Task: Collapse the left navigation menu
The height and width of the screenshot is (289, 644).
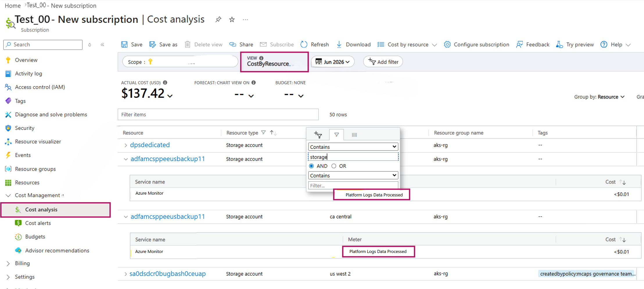Action: point(103,45)
